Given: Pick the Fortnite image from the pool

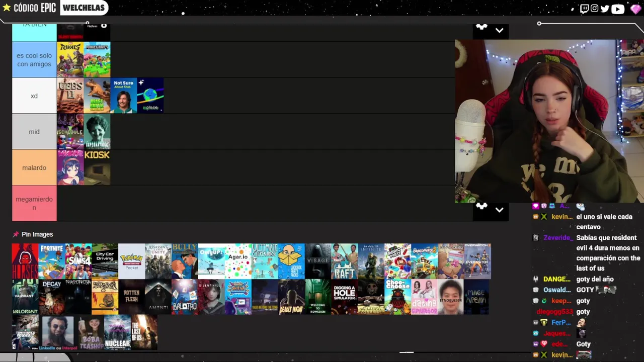Looking at the screenshot, I should 52,261.
